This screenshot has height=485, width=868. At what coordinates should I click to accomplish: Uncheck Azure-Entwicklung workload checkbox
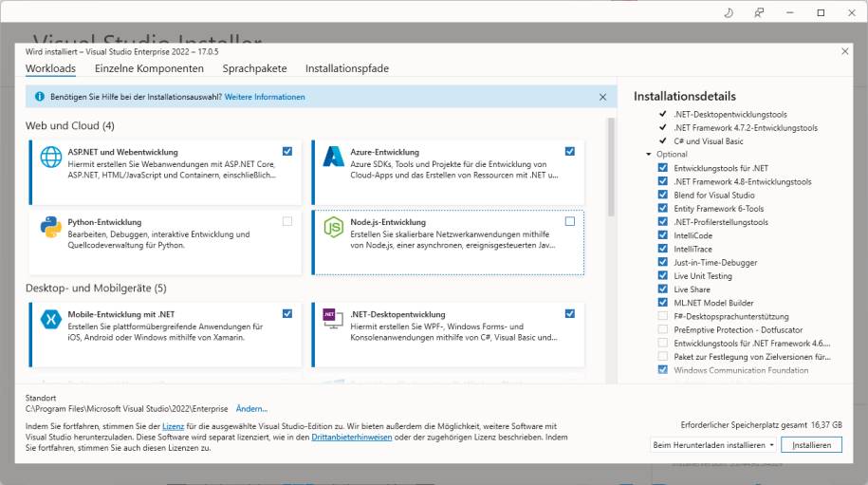click(569, 151)
